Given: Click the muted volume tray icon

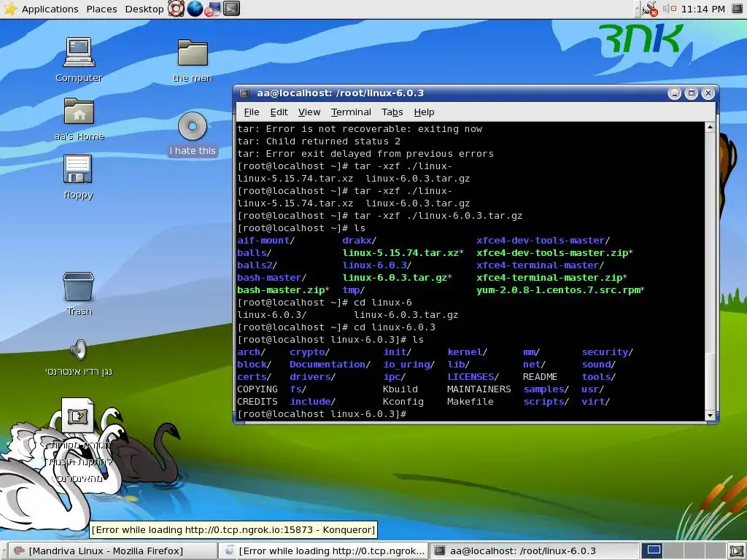Looking at the screenshot, I should [670, 9].
